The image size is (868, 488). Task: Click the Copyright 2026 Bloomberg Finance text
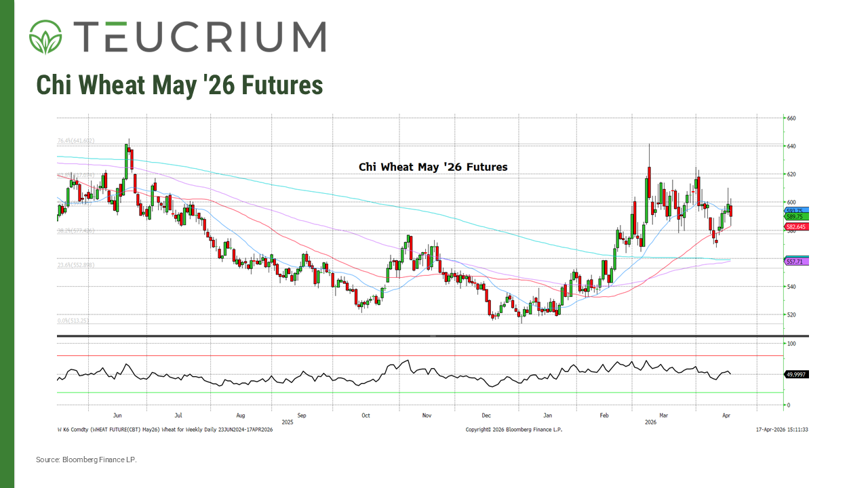tap(513, 430)
